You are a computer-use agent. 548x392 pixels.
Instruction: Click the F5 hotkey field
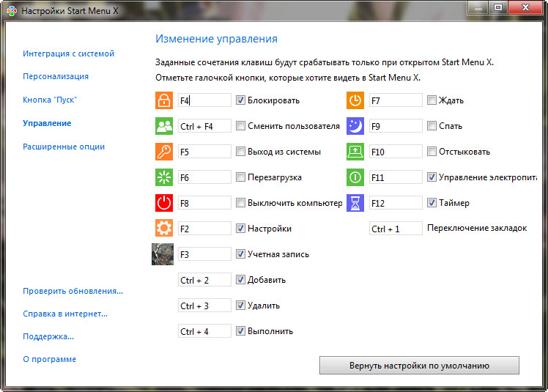[204, 152]
